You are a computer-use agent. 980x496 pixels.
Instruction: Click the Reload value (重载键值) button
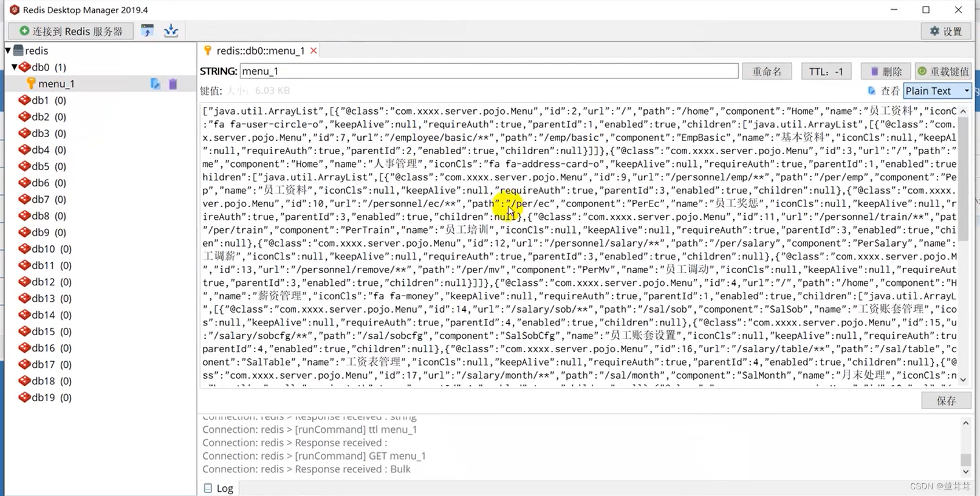(x=944, y=71)
